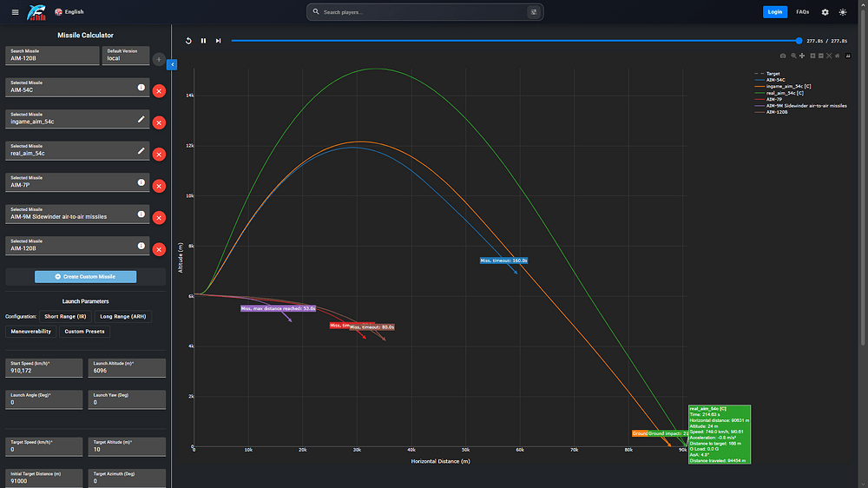868x488 pixels.
Task: Open the FAQs page
Action: click(x=802, y=11)
